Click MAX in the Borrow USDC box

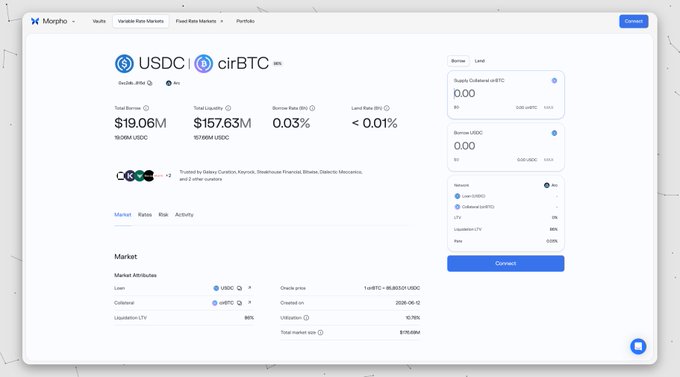click(x=549, y=160)
